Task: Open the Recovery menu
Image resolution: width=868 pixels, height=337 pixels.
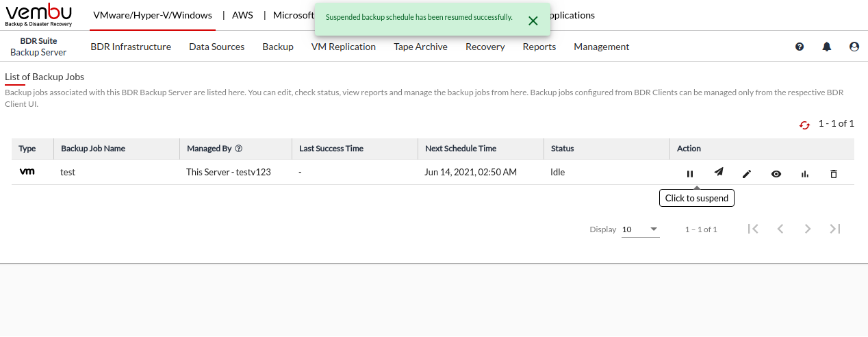Action: point(485,47)
